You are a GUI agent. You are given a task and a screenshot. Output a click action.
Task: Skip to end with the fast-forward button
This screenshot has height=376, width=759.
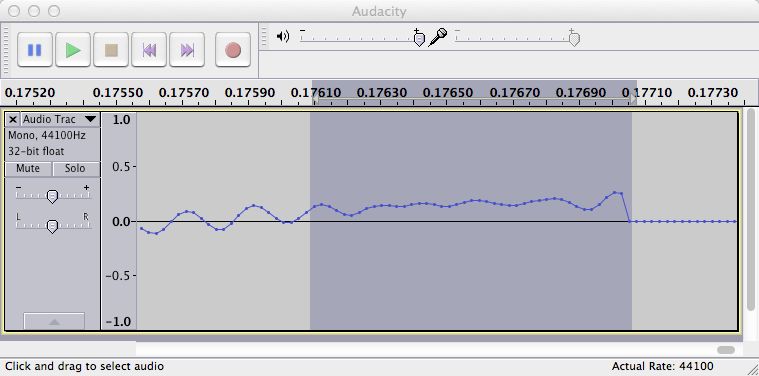coord(187,50)
